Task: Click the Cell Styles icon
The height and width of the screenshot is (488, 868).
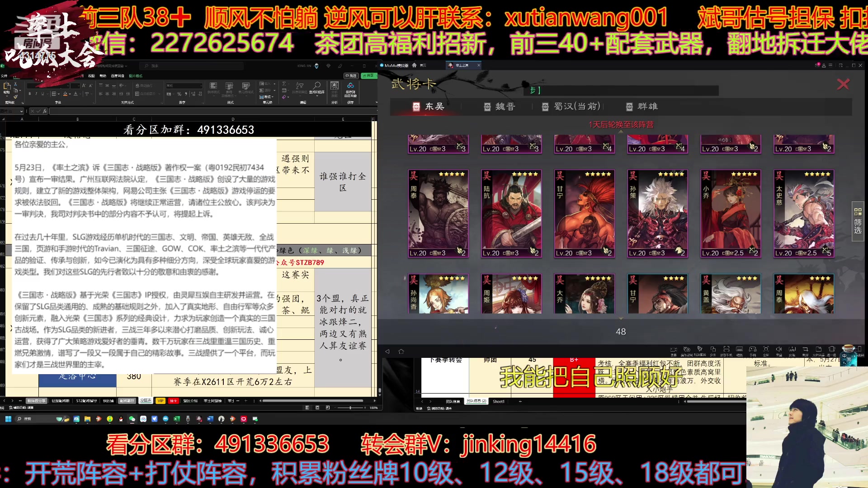Action: click(x=246, y=86)
